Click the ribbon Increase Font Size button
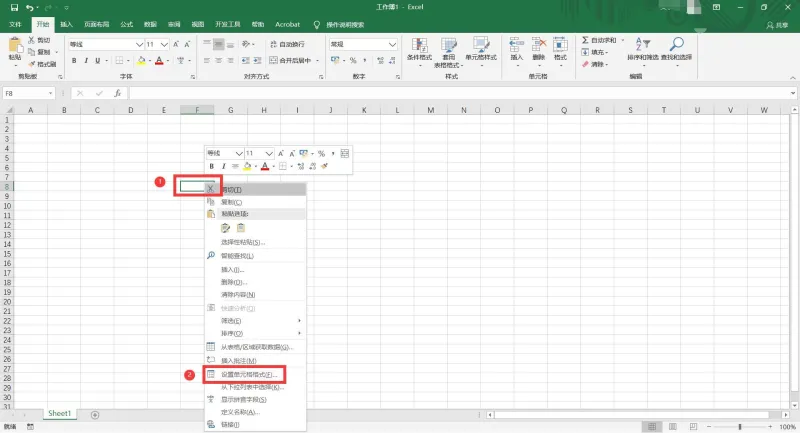This screenshot has width=800, height=433. pos(176,44)
